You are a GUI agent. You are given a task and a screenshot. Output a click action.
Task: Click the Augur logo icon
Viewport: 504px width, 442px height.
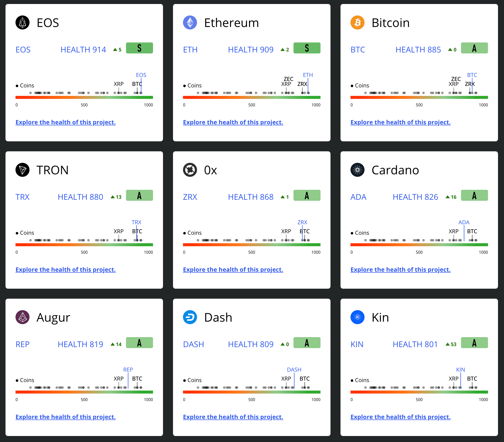[22, 317]
